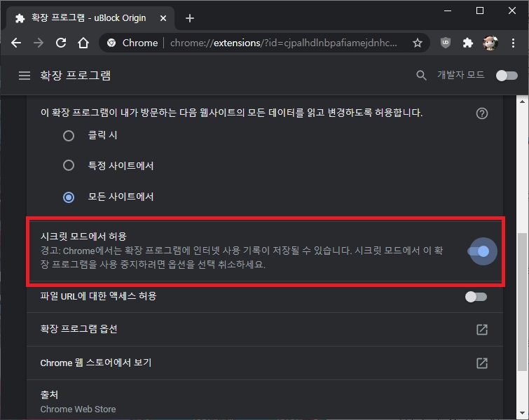Screen dimensions: 529x420
Task: Open a new tab with plus button
Action: 190,18
